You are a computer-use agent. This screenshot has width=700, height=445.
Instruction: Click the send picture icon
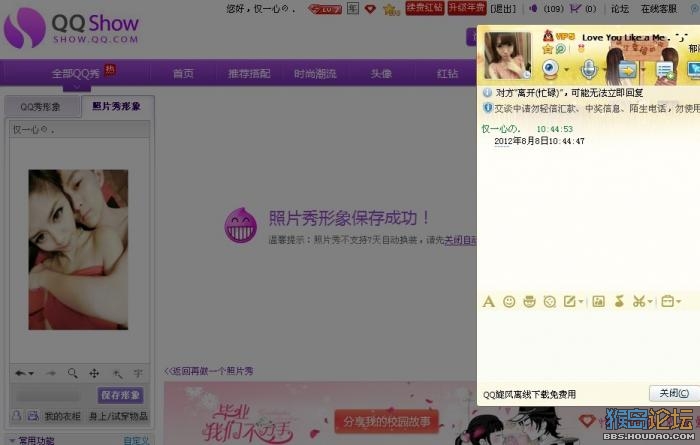tap(598, 302)
